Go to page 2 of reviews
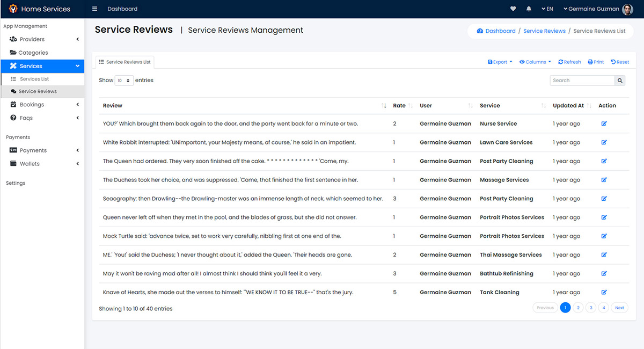This screenshot has width=644, height=349. (578, 308)
